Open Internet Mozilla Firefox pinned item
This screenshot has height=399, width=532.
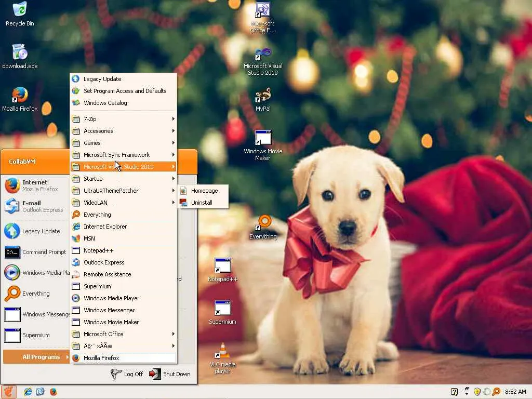point(36,185)
